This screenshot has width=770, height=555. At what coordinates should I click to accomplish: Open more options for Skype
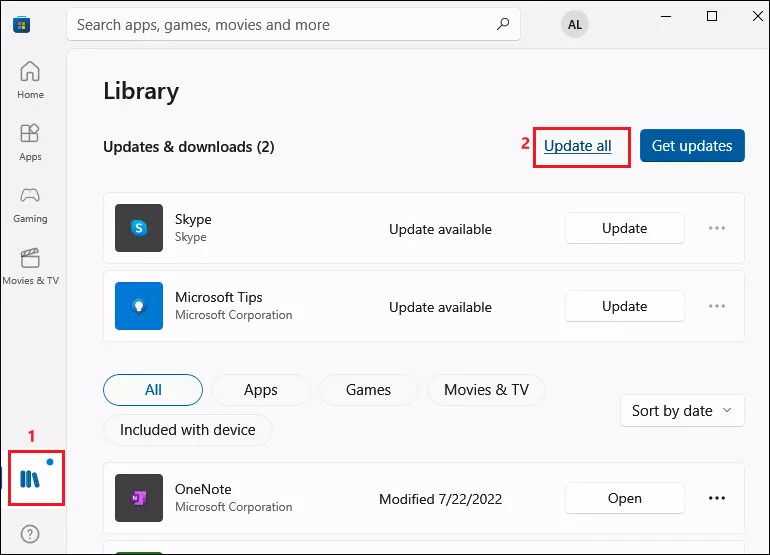click(716, 228)
